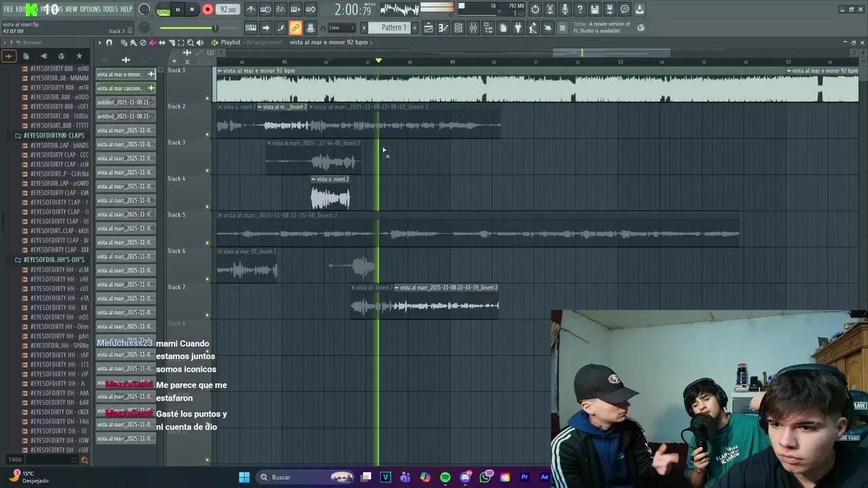
Task: Click one-click audio recording microphone icon
Action: tap(565, 9)
